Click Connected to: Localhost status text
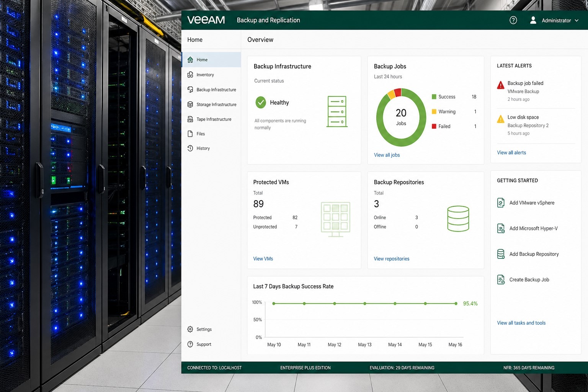 pyautogui.click(x=214, y=367)
